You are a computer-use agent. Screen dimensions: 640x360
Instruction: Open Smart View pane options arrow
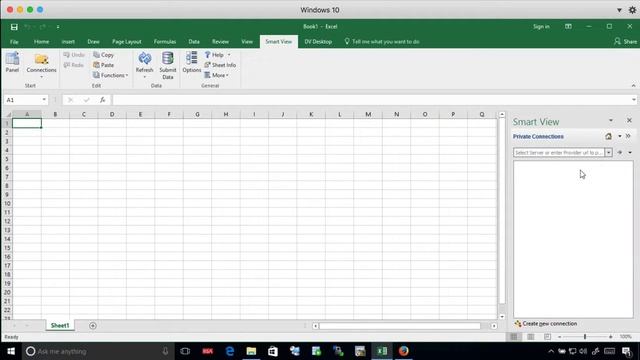611,120
